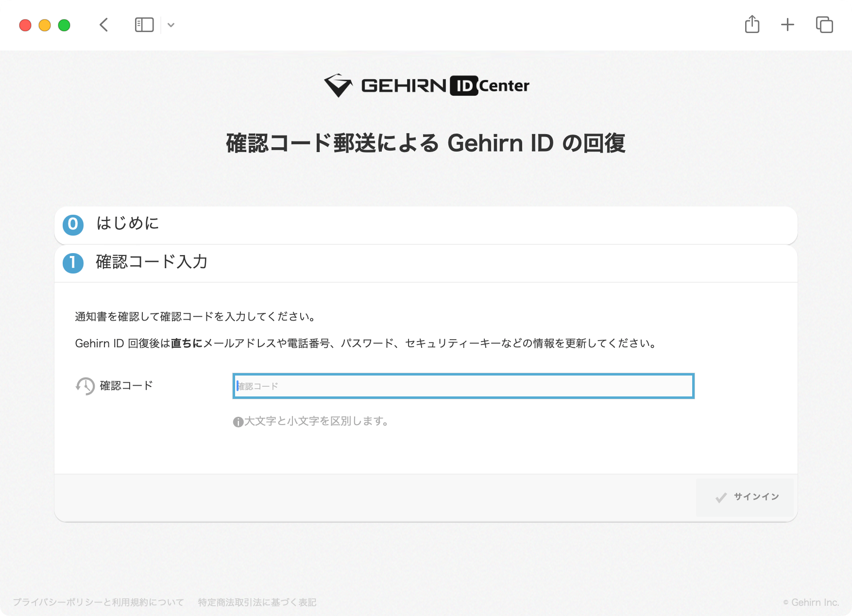This screenshot has height=616, width=852.
Task: Click the clock icon beside 確認コード label
Action: (85, 386)
